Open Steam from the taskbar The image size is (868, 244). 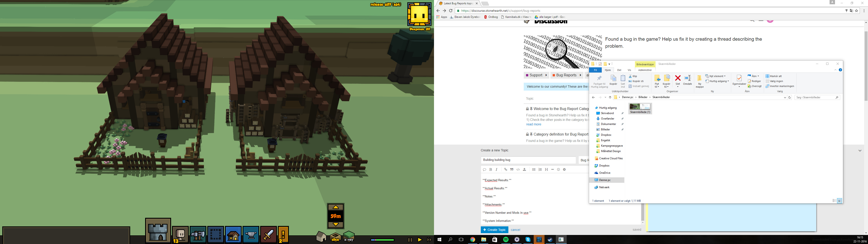click(x=550, y=240)
